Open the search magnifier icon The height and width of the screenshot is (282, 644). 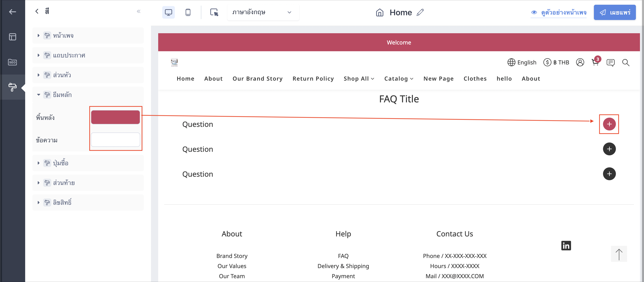tap(626, 62)
